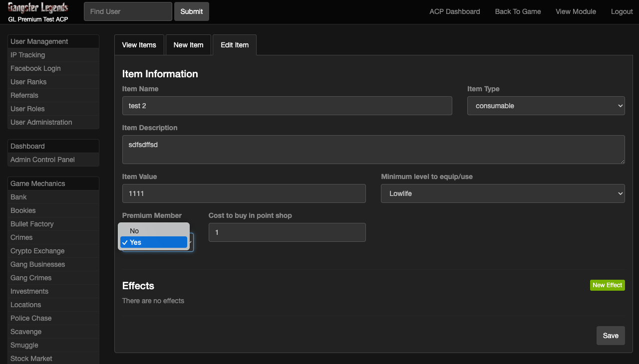Click the green New Effect button
The image size is (639, 364).
pos(607,285)
